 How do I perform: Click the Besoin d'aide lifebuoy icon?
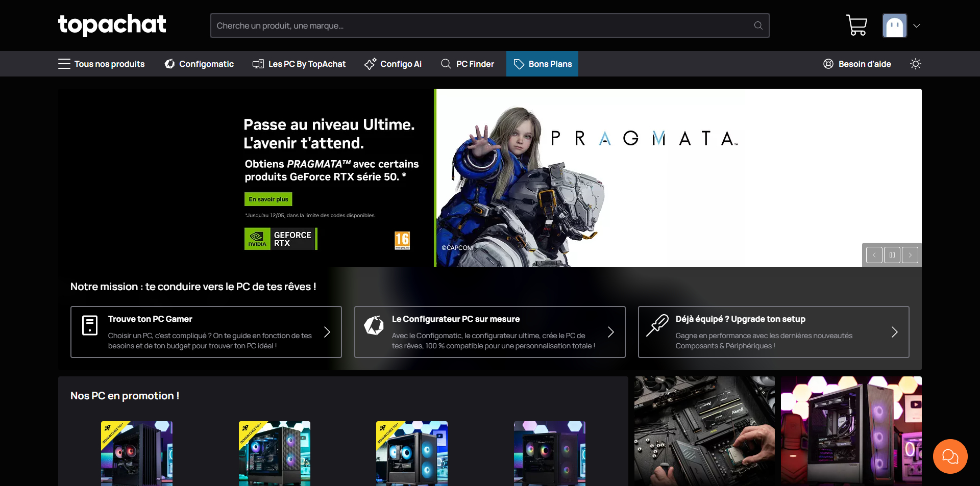828,64
